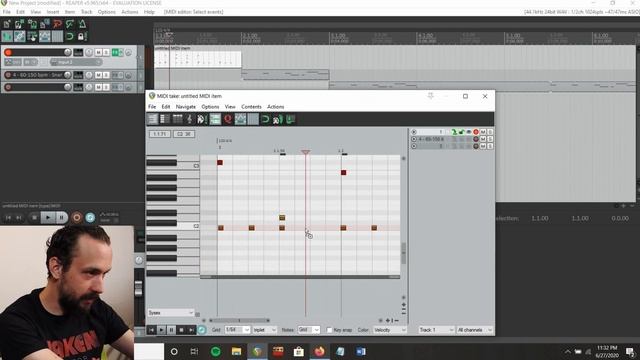Screen dimensions: 640x360
Task: Mute the '4 - 60-150 bpm' track
Action: tap(98, 75)
